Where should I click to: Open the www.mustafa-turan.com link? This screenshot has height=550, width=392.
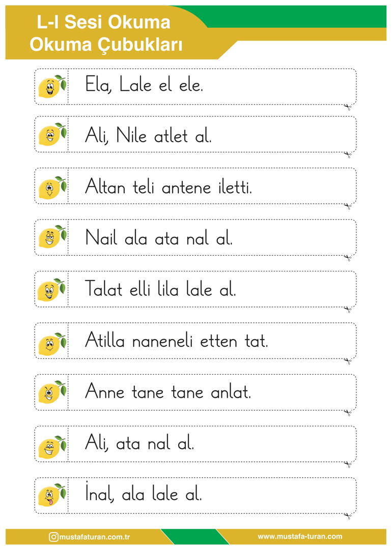[x=300, y=536]
